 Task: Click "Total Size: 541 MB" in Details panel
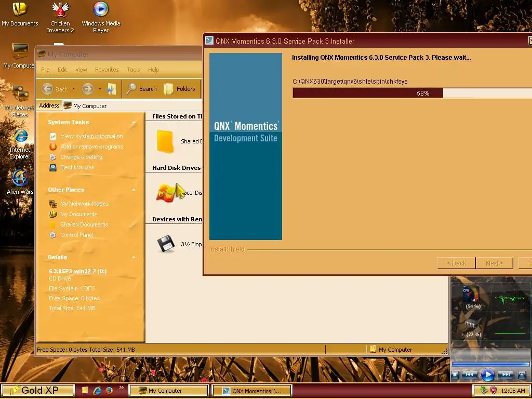pos(72,308)
